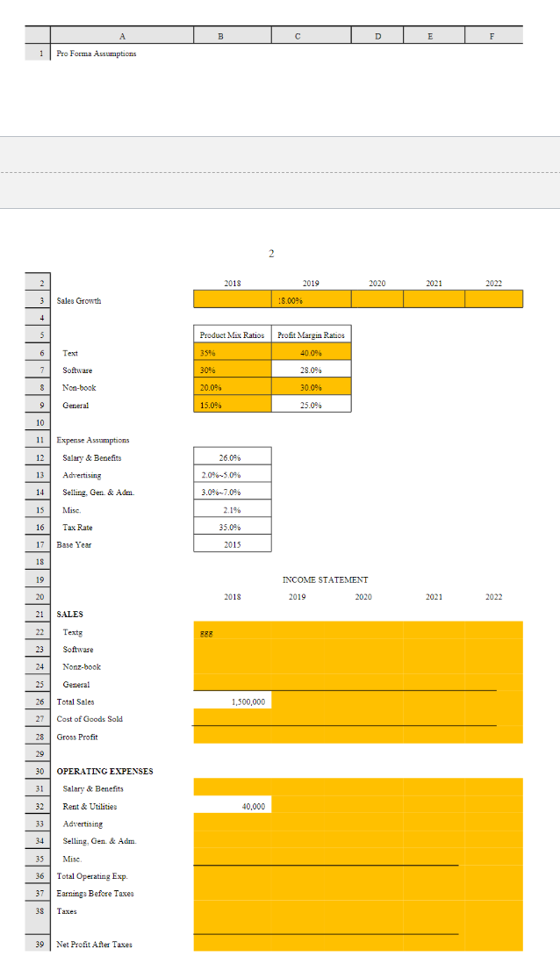560x971 pixels.
Task: Click the 'Base Year' label cell
Action: pos(74,545)
